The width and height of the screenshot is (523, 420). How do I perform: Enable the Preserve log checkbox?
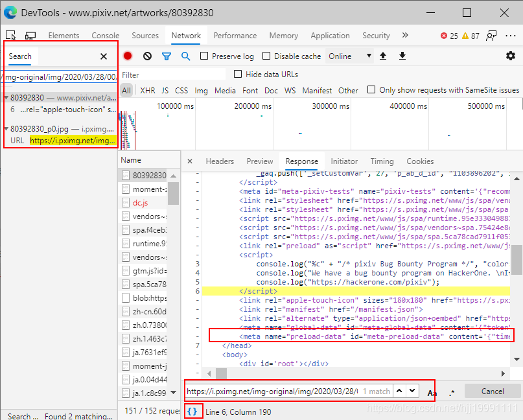click(x=205, y=56)
